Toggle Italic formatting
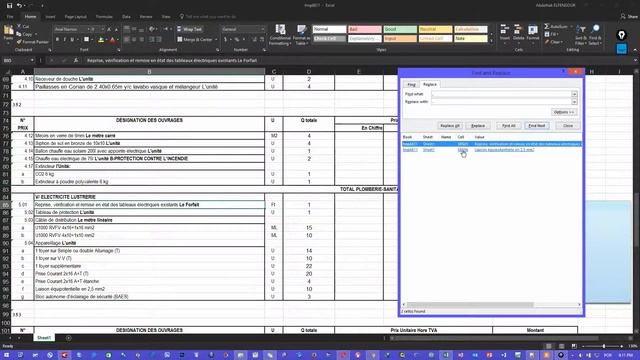640x360 pixels. pyautogui.click(x=64, y=40)
